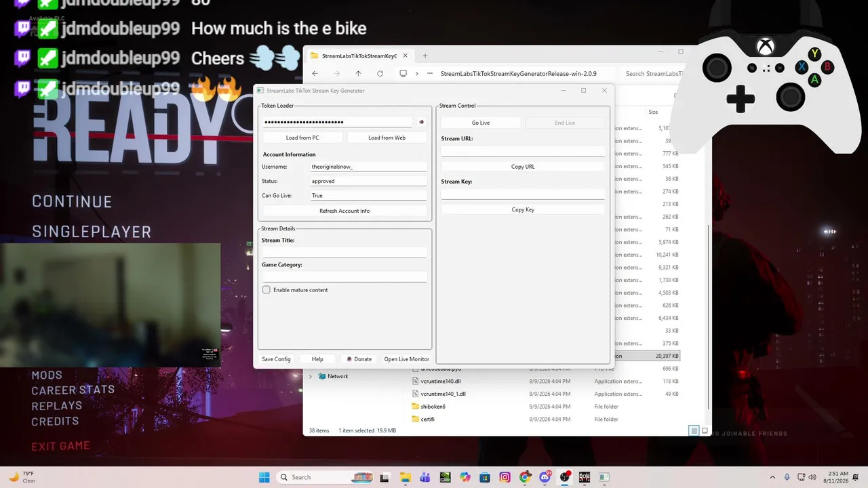This screenshot has width=868, height=488.
Task: Start streaming with Go Live button
Action: click(x=481, y=123)
